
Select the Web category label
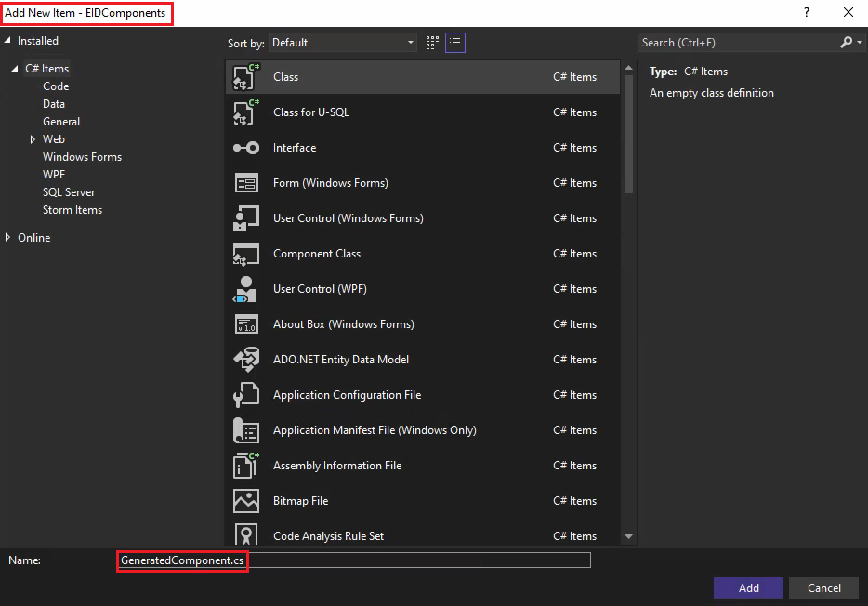(x=54, y=139)
